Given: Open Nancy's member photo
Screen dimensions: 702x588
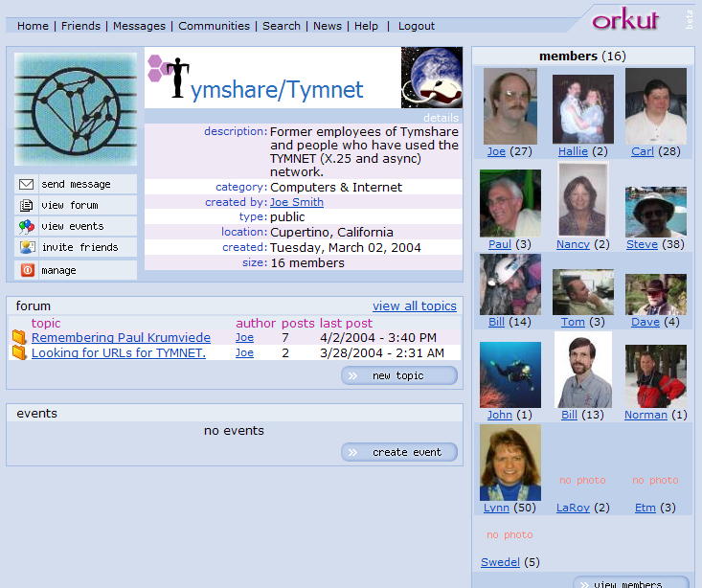Looking at the screenshot, I should click(583, 200).
